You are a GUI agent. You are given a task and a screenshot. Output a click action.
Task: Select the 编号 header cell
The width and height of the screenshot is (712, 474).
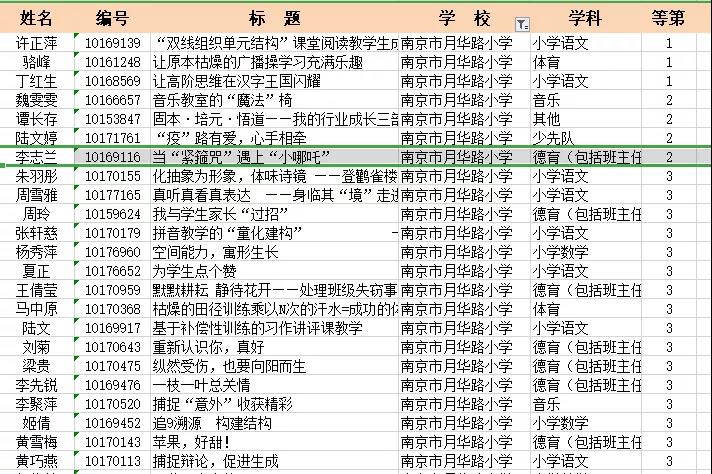pos(112,19)
